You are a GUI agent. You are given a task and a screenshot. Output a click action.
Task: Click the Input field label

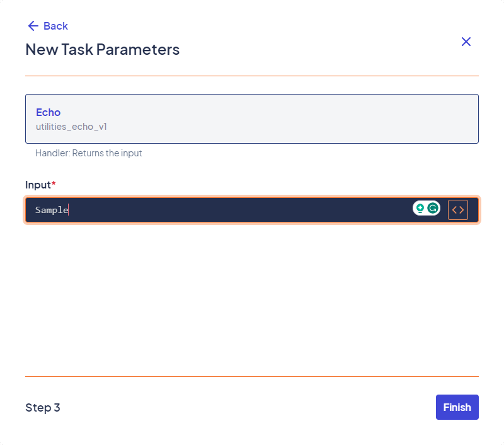click(38, 185)
